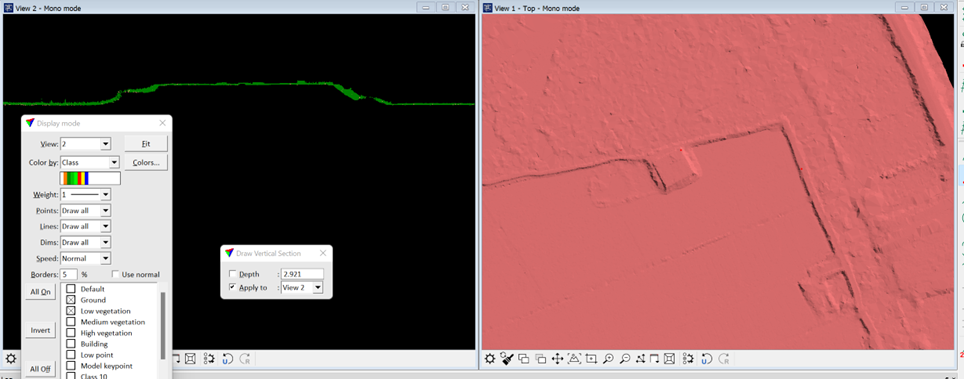The height and width of the screenshot is (379, 964).
Task: Click Draw Vertical Section dialog logo icon
Action: [x=229, y=253]
